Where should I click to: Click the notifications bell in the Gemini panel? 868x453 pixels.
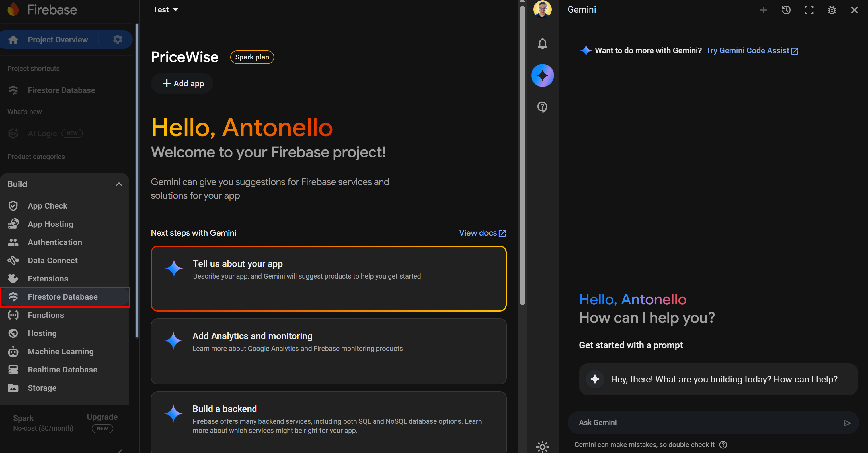(543, 44)
